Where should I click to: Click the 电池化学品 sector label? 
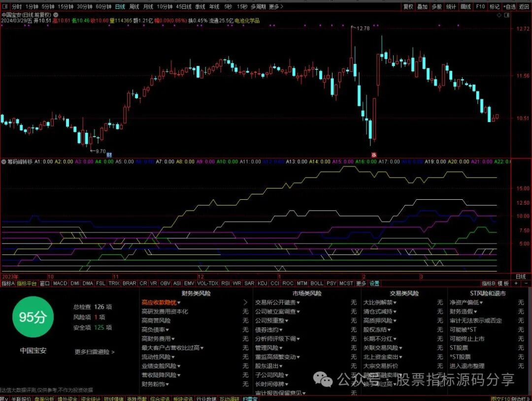(247, 21)
